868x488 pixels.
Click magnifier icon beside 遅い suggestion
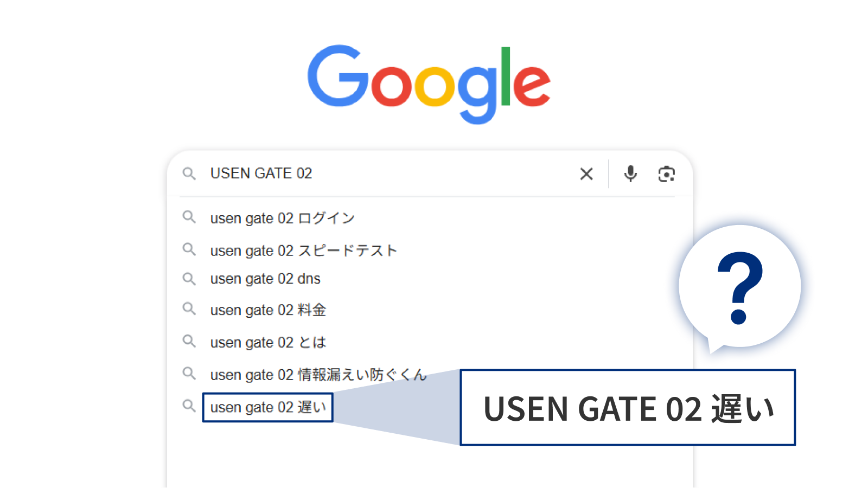tap(189, 406)
